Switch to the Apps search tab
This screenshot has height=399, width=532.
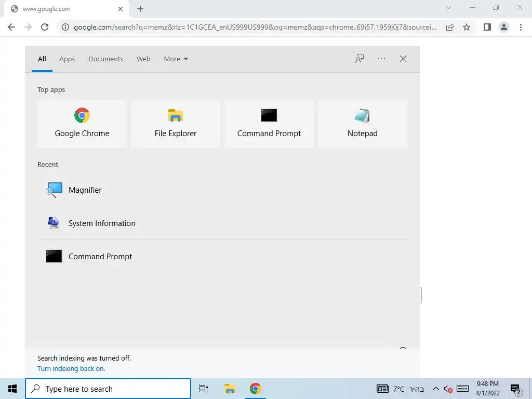[x=67, y=59]
